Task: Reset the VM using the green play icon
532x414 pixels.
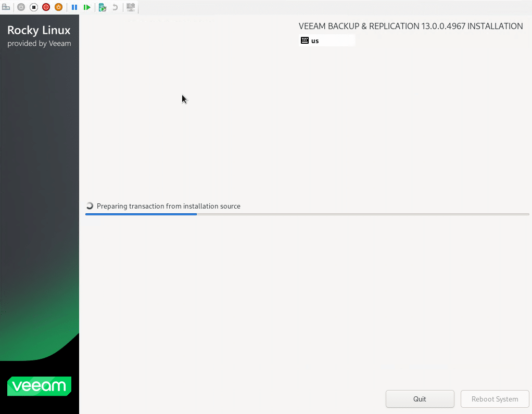Action: [87, 7]
